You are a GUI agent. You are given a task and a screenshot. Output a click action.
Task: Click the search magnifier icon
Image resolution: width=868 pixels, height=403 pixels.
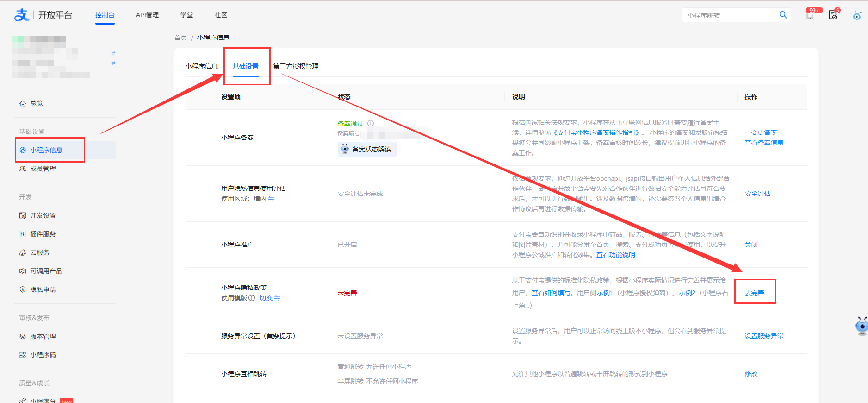click(x=783, y=15)
